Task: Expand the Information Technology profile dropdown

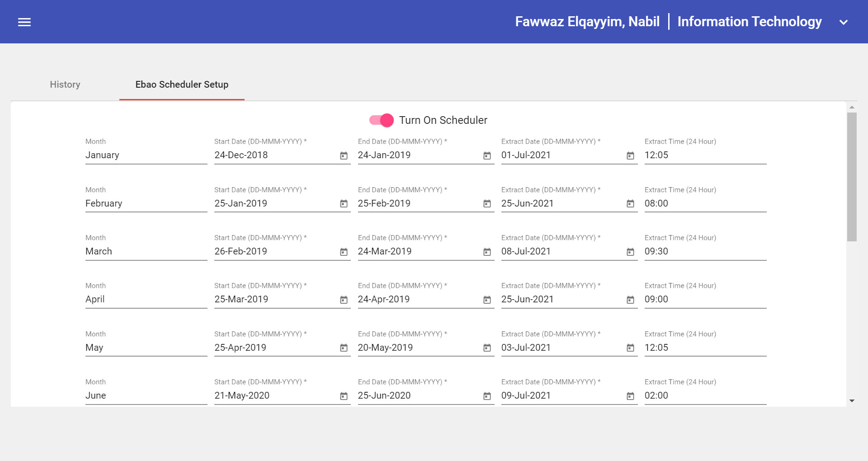Action: 843,22
